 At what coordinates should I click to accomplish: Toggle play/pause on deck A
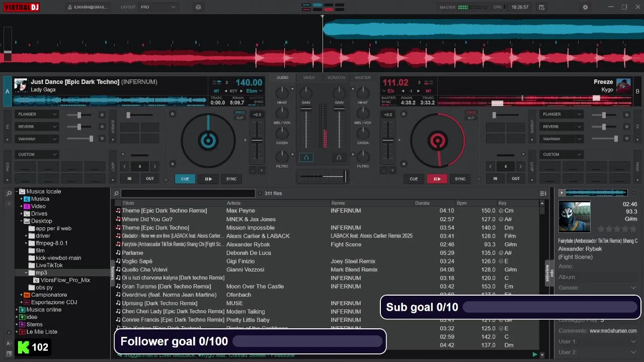click(208, 178)
